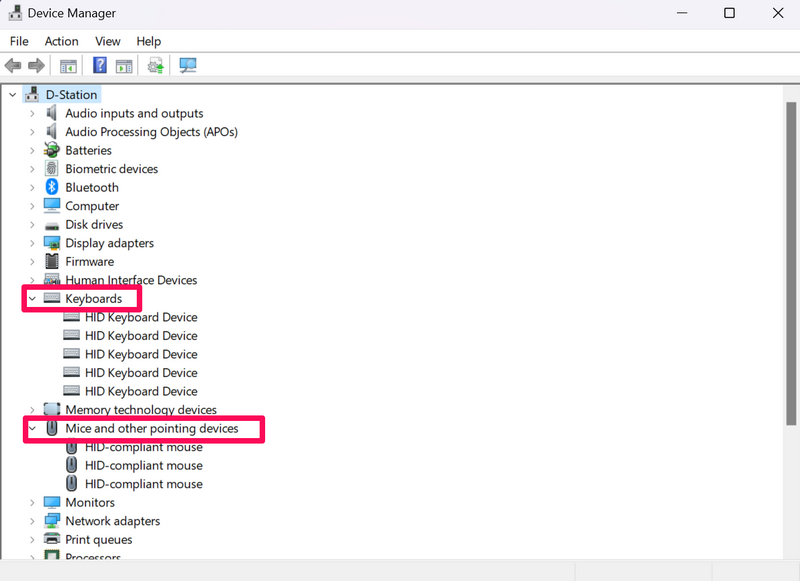Click Show/Hide Console Tree toolbar icon
Viewport: 800px width, 581px height.
(68, 66)
